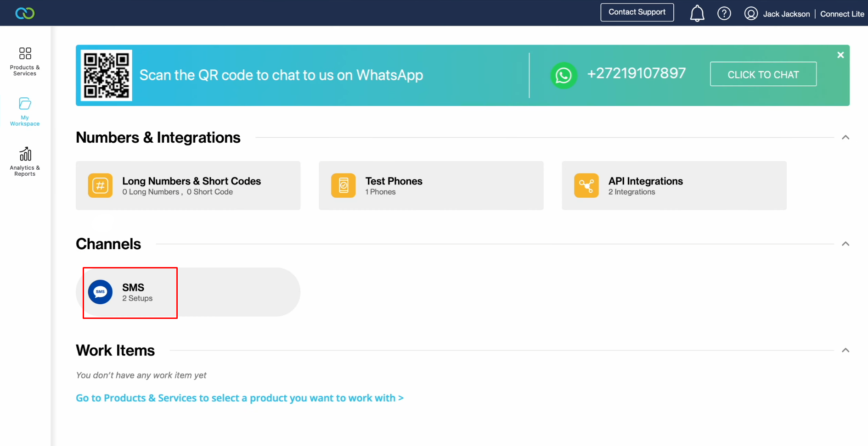
Task: Collapse the Numbers & Integrations section
Action: pos(845,137)
